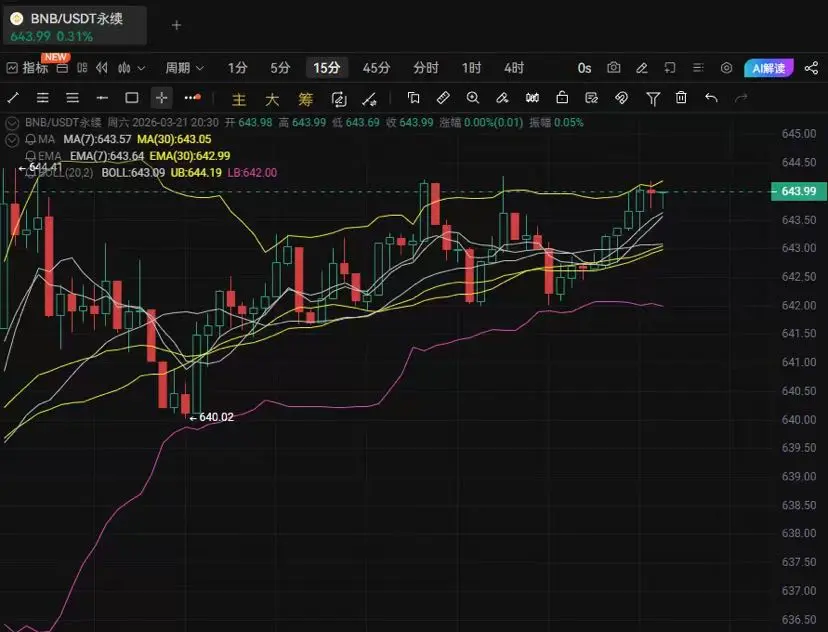
Task: Select the parallel channel lines tool
Action: [43, 98]
